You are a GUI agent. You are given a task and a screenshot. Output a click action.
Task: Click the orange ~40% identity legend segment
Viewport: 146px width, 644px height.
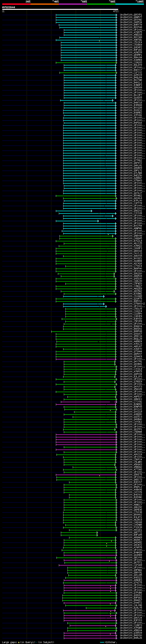pos(45,4)
